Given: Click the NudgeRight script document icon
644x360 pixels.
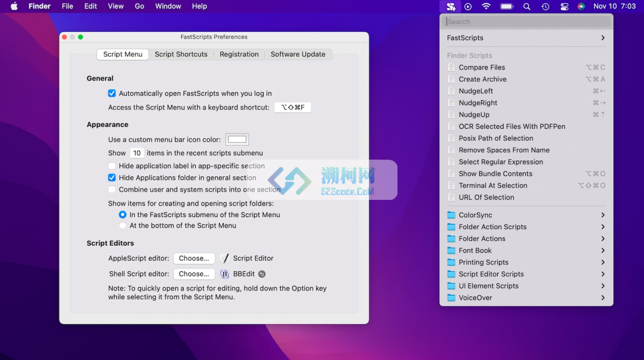Looking at the screenshot, I should pos(451,103).
